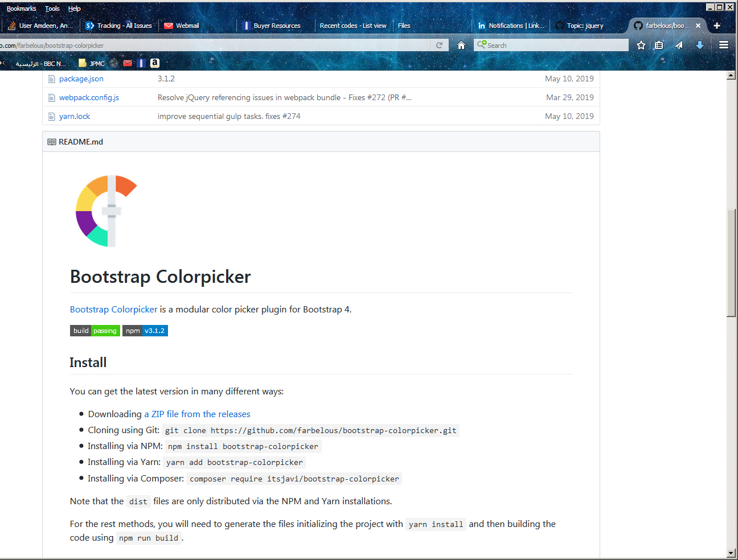This screenshot has width=738, height=560.
Task: Bookmark this page with the star icon
Action: tap(641, 46)
